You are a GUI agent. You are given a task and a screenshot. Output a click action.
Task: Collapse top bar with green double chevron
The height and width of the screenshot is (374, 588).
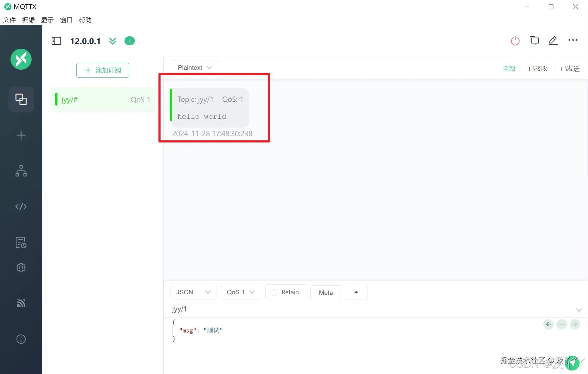pyautogui.click(x=112, y=41)
